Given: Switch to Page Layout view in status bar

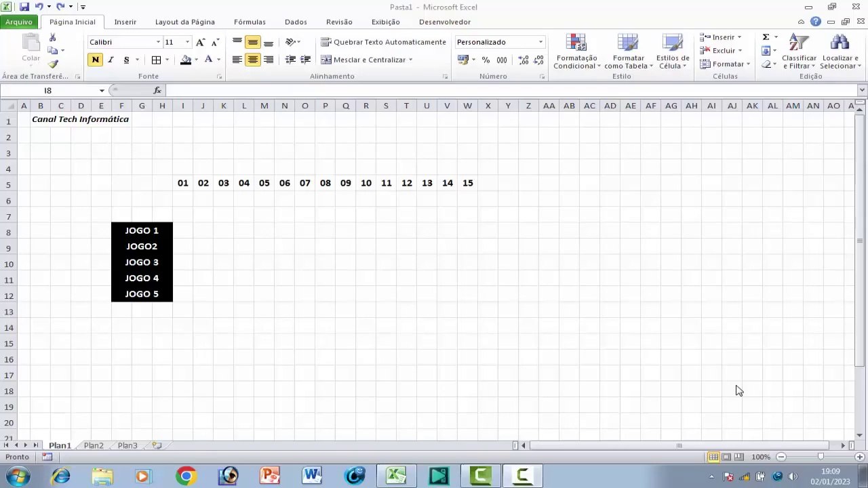Looking at the screenshot, I should pyautogui.click(x=726, y=457).
